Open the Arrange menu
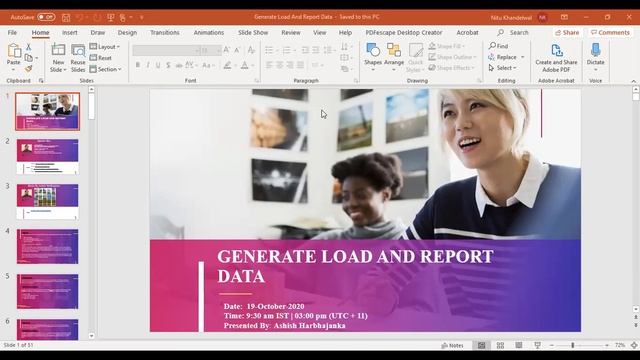Screen dimensions: 640x360 [394, 58]
